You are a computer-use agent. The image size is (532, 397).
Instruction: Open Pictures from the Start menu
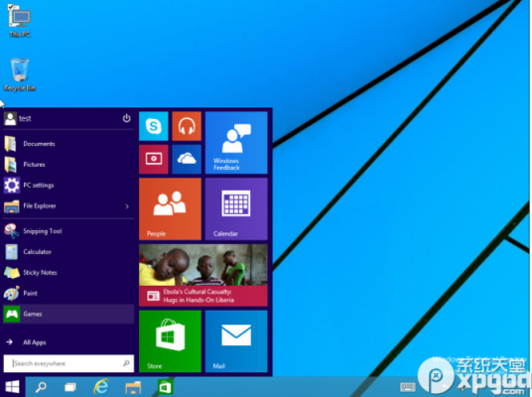click(68, 165)
